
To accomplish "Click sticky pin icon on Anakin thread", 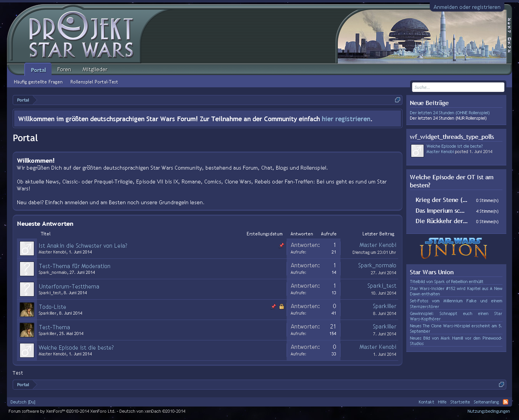I will (282, 245).
